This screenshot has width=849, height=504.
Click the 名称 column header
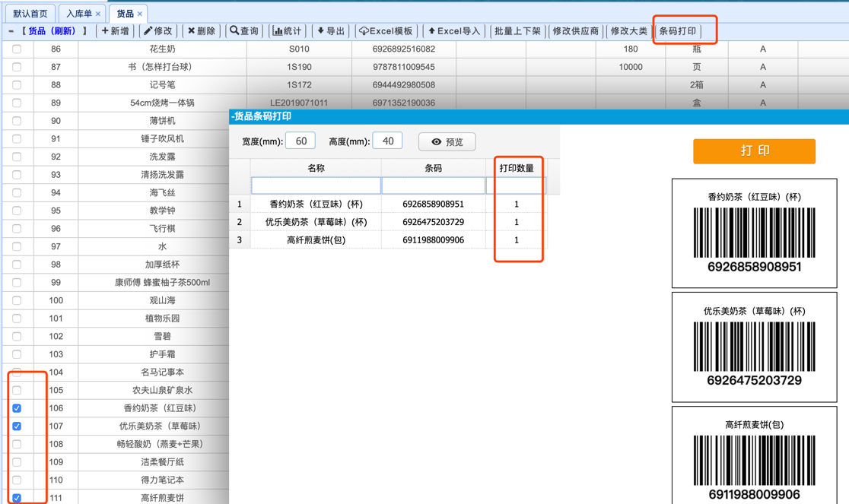(316, 168)
